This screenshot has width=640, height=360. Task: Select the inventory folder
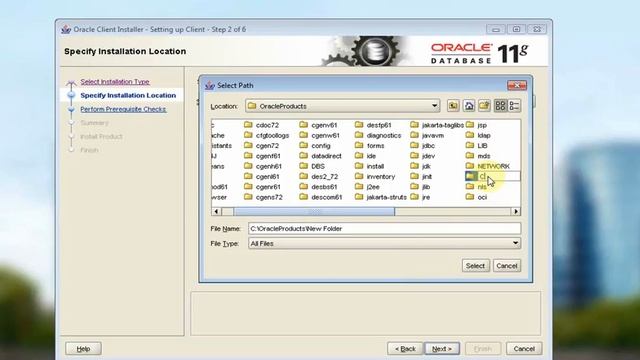tap(376, 176)
